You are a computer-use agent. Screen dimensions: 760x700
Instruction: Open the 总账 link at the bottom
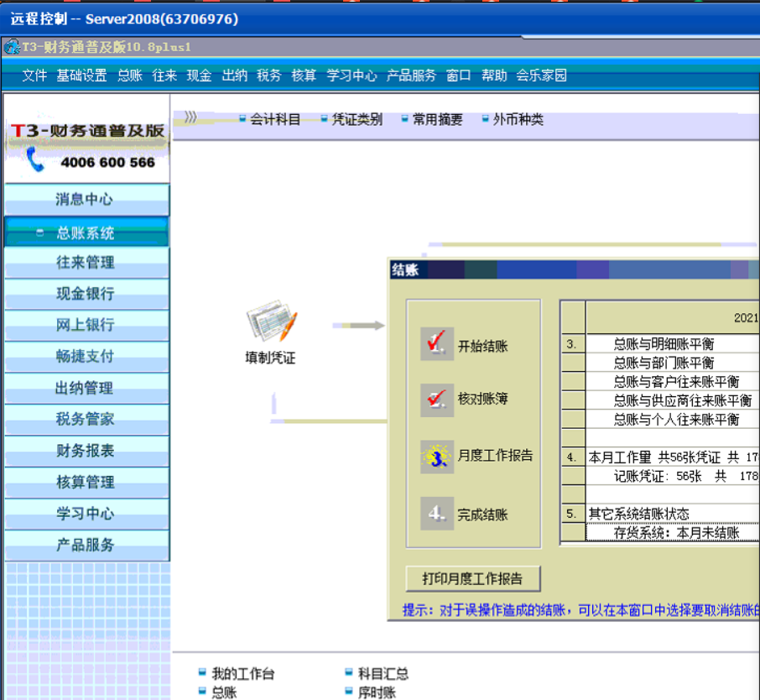[225, 692]
